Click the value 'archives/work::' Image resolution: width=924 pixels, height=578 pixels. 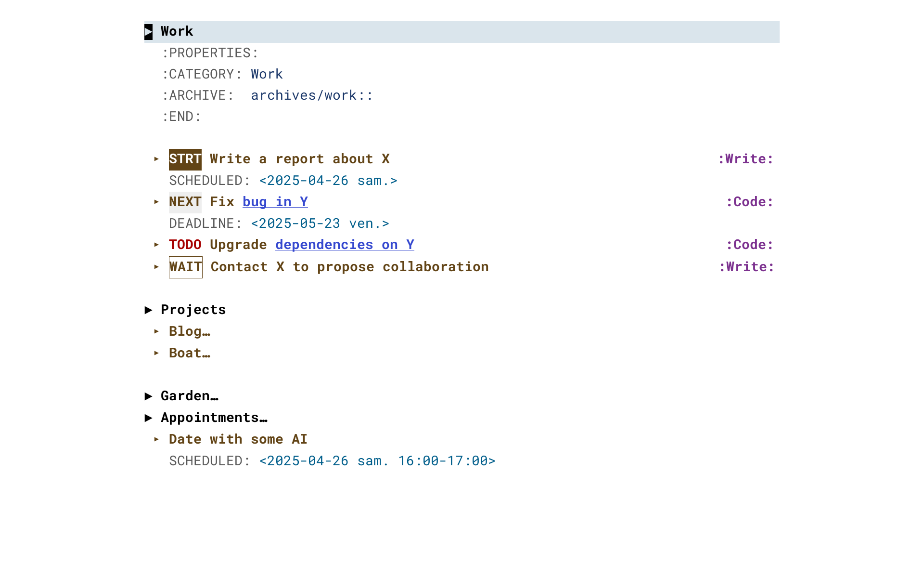[x=312, y=96]
